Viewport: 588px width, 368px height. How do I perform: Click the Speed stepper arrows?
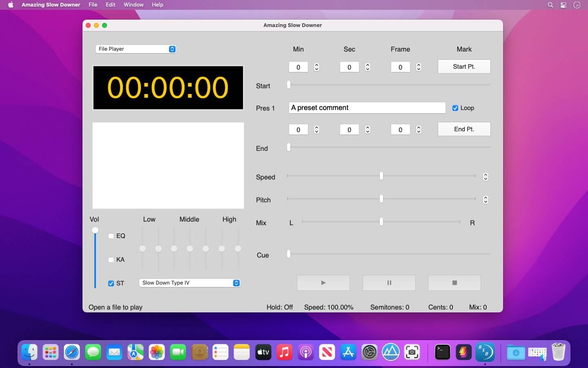[x=486, y=177]
